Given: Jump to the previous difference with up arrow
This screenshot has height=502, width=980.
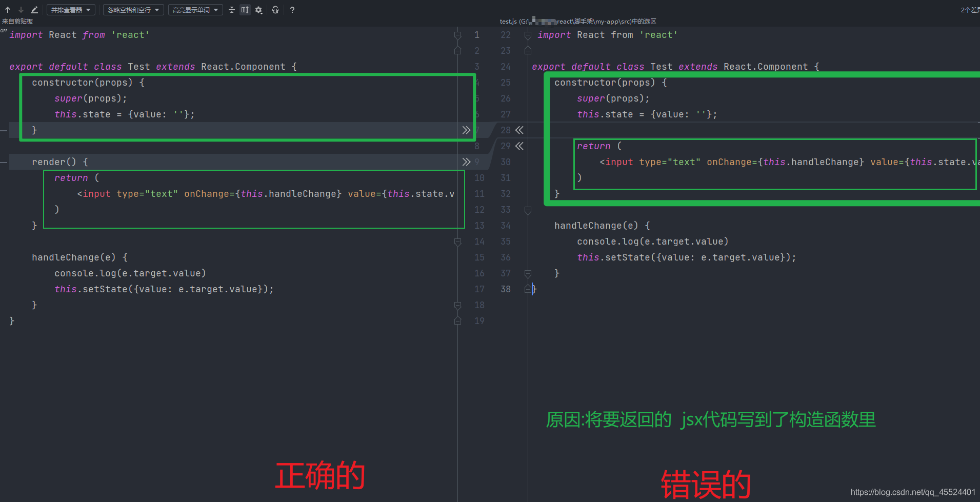Looking at the screenshot, I should click(8, 9).
